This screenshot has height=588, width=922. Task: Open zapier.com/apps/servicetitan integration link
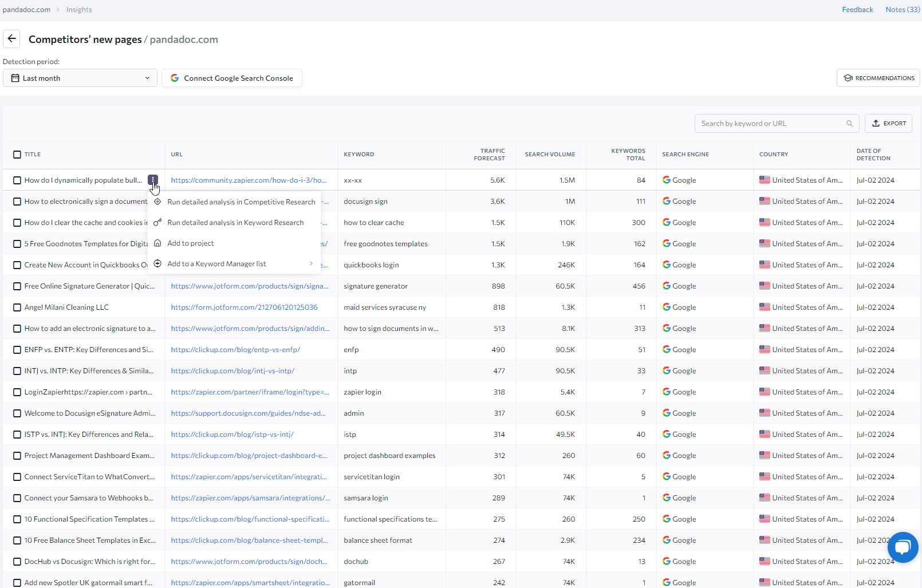click(x=249, y=476)
